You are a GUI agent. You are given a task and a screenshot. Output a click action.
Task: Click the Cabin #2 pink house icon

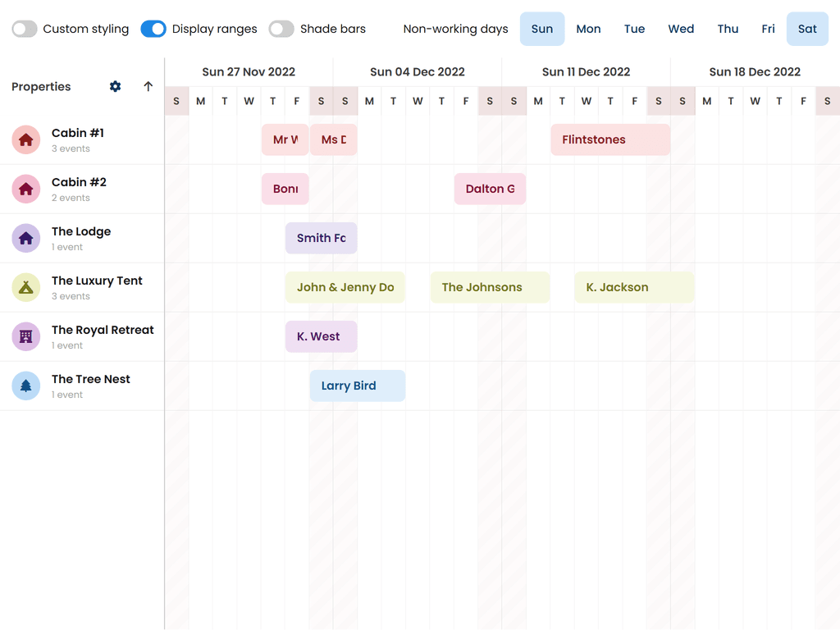click(25, 189)
